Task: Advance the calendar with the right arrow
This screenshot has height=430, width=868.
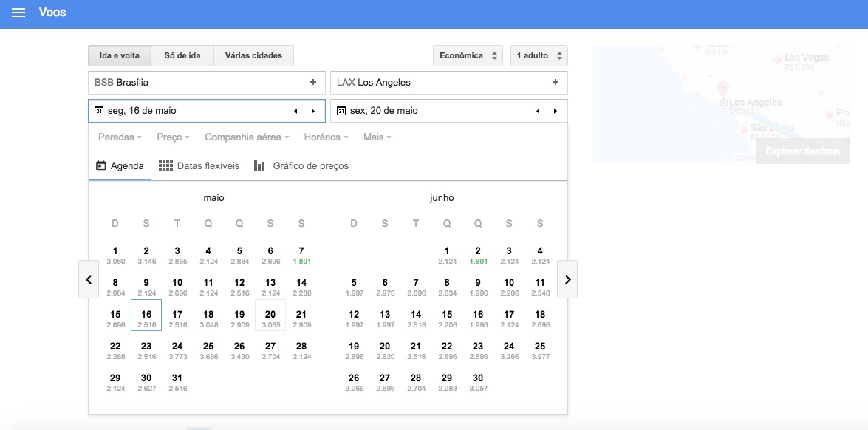Action: [x=567, y=279]
